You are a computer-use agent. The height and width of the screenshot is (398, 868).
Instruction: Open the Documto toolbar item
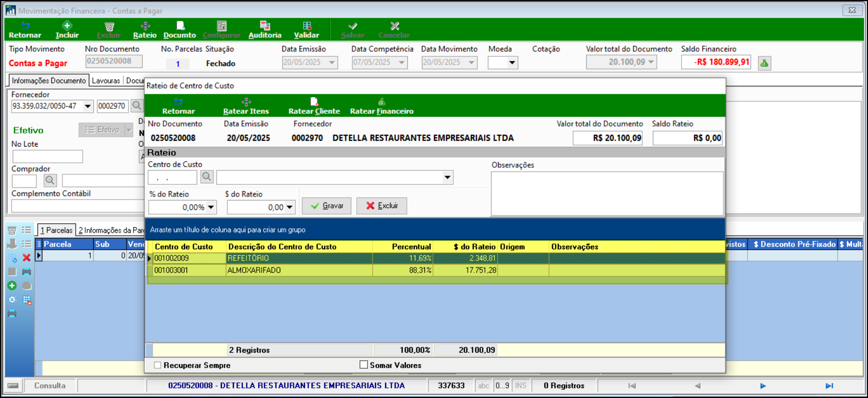(179, 30)
